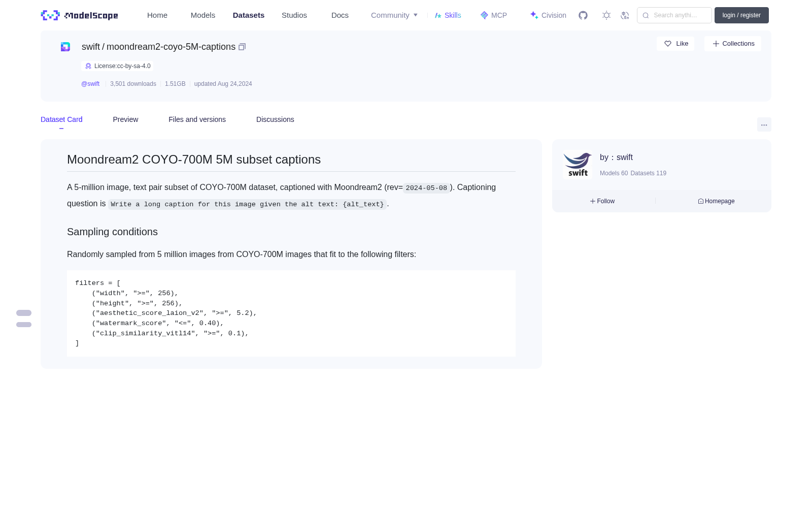Click '3,501 downloads' text
This screenshot has width=812, height=508.
click(x=133, y=84)
